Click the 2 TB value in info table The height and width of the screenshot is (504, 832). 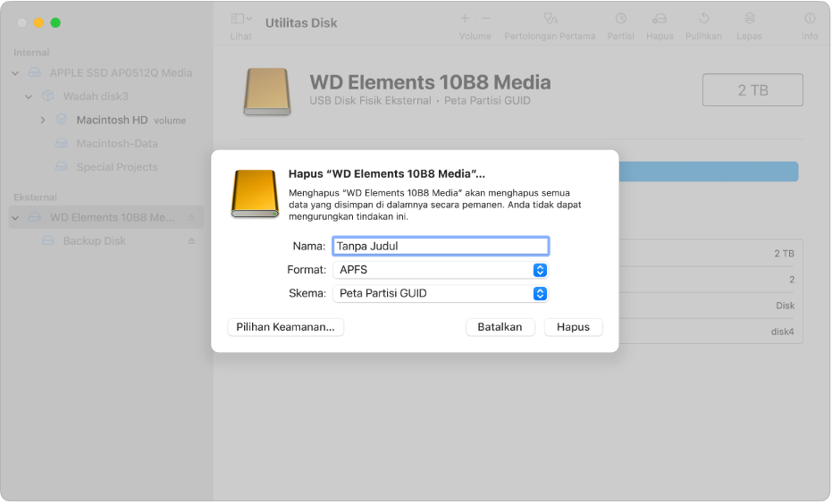coord(784,254)
